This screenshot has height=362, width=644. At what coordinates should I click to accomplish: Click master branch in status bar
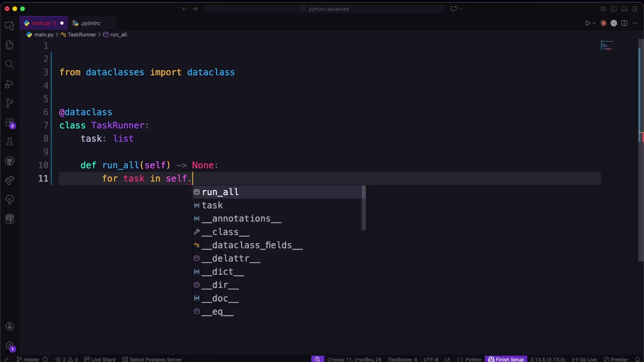pos(28,359)
